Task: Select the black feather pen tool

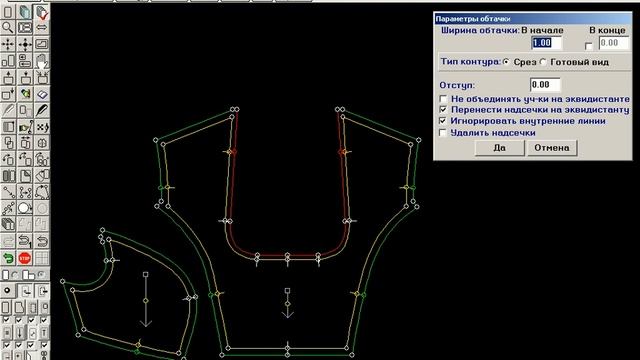Action: click(x=42, y=110)
